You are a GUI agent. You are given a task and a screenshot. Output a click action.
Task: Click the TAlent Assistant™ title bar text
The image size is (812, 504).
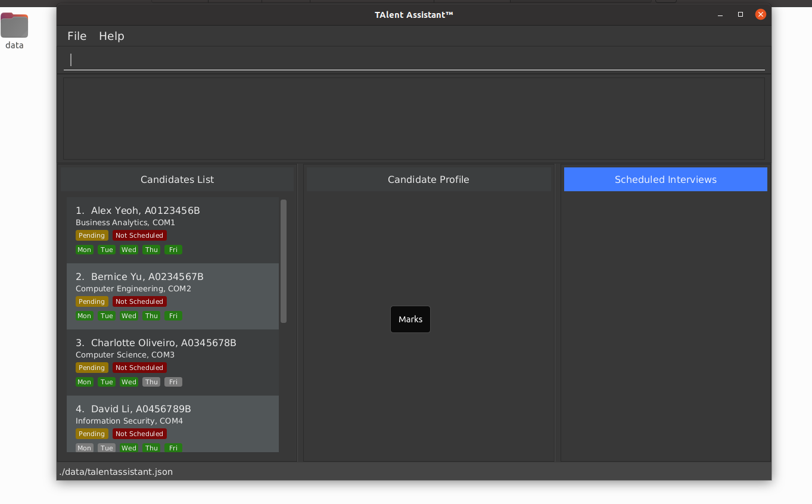click(x=414, y=14)
